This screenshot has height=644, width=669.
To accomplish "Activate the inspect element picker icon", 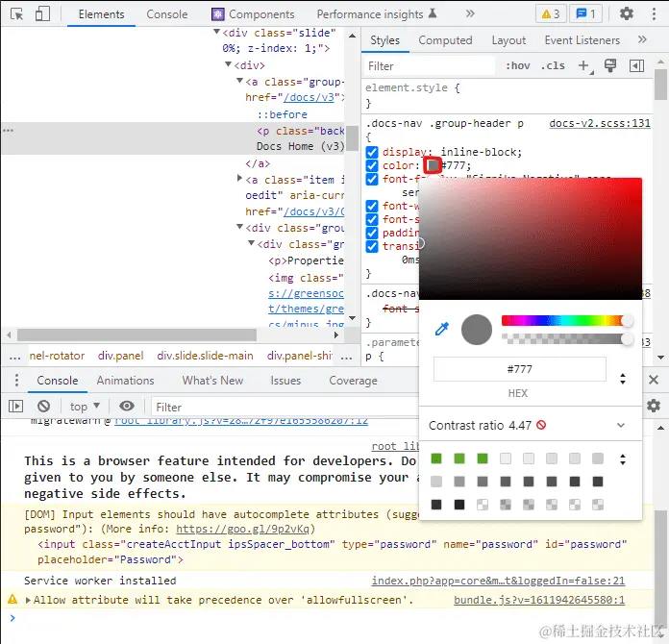I will coord(16,14).
